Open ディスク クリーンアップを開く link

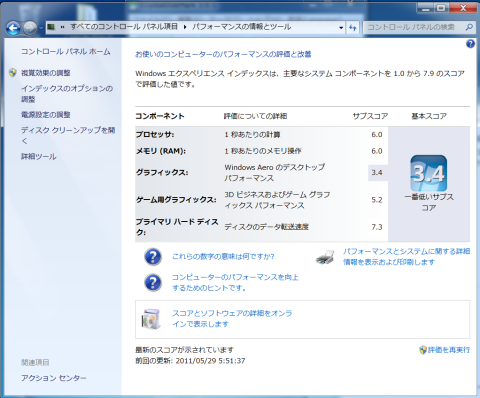(68, 135)
